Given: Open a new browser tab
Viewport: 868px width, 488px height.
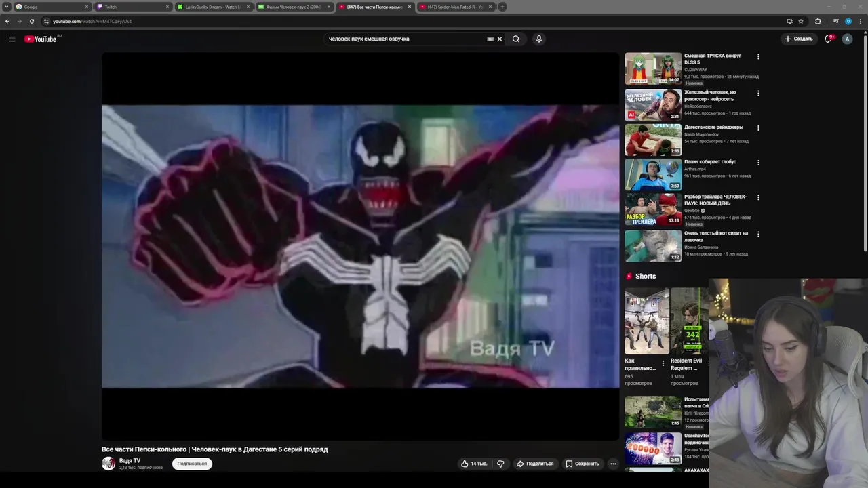Looking at the screenshot, I should click(x=502, y=7).
